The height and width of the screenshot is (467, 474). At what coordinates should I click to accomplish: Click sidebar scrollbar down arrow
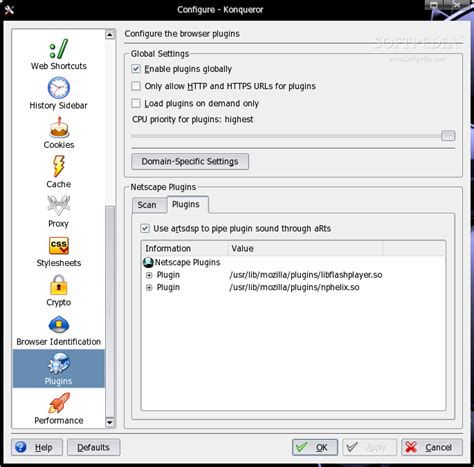110,422
